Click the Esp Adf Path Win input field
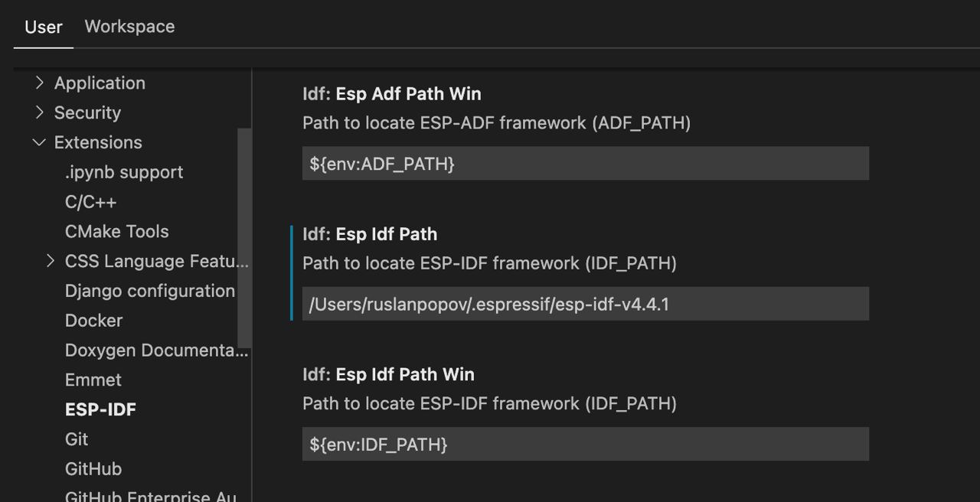This screenshot has width=980, height=502. (585, 164)
